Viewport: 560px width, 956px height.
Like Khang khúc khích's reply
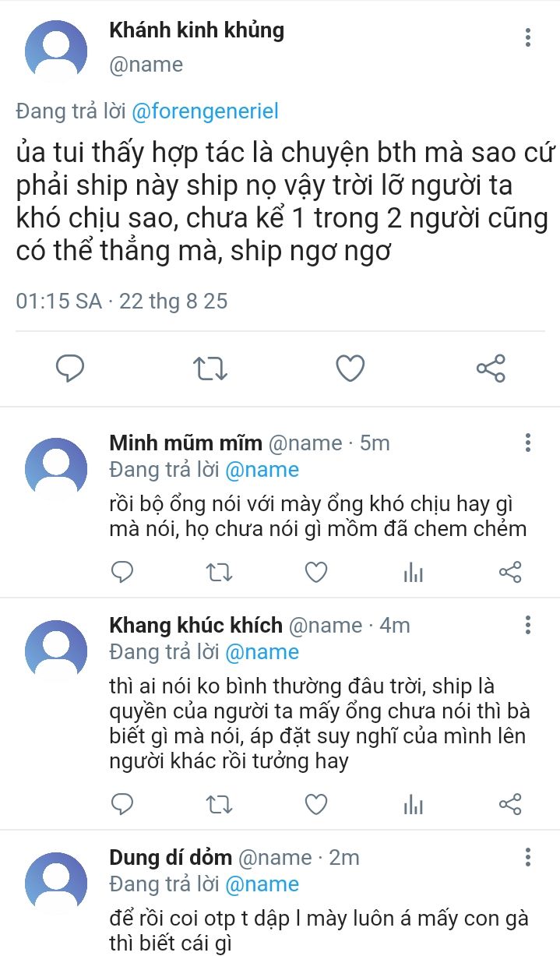[x=315, y=804]
